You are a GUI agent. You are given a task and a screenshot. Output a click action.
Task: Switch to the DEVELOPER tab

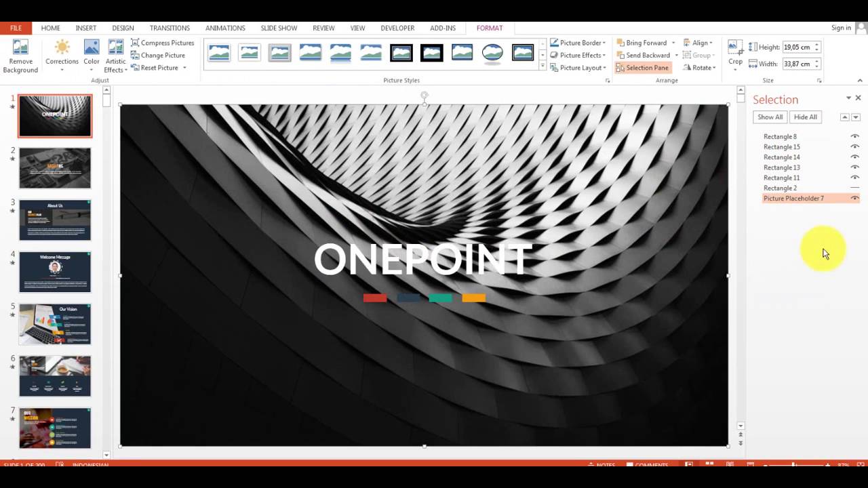[397, 28]
